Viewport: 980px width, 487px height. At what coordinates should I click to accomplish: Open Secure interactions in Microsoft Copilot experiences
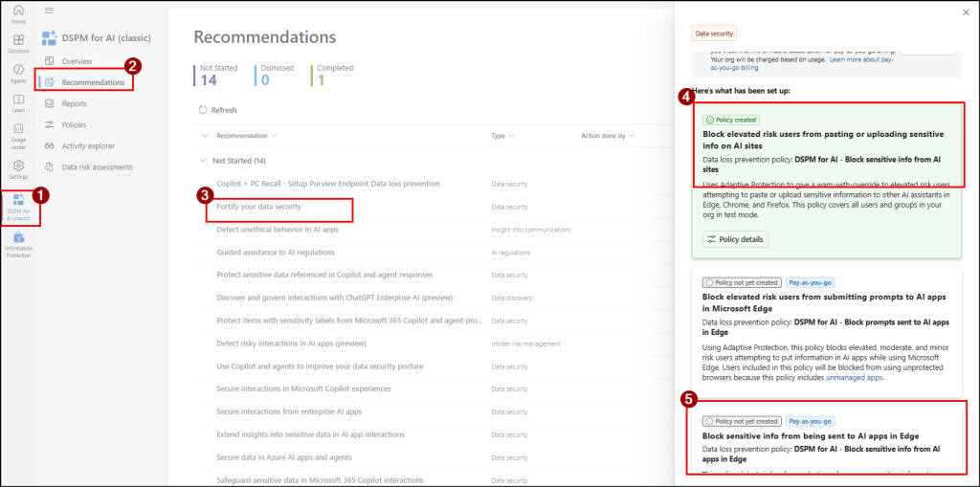pos(303,388)
